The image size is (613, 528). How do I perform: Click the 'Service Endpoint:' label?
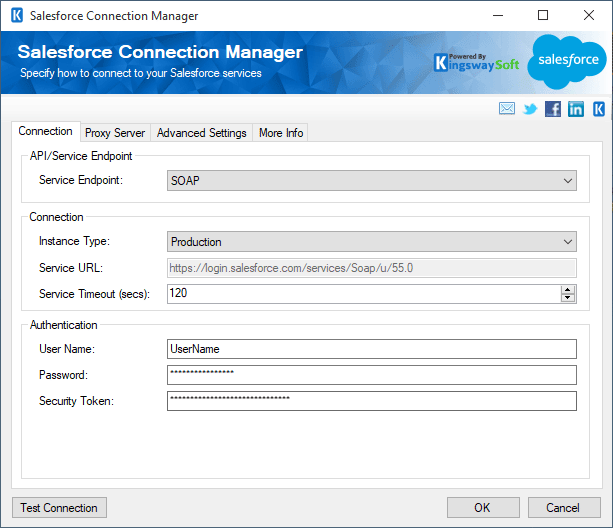(x=81, y=180)
